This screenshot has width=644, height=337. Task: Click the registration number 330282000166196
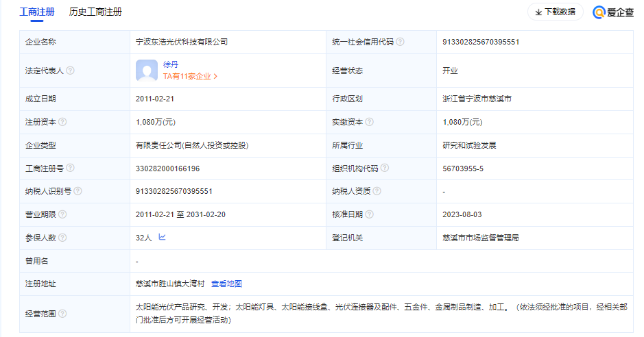pyautogui.click(x=167, y=168)
